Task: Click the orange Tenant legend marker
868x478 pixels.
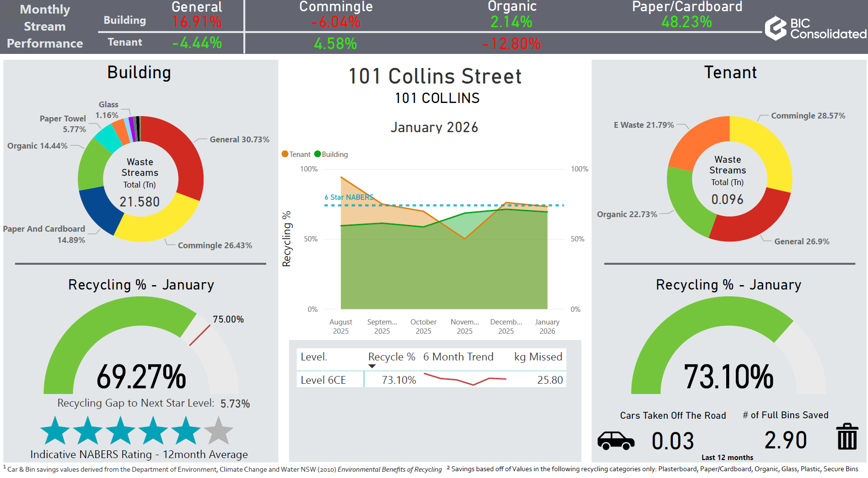Action: coord(285,154)
